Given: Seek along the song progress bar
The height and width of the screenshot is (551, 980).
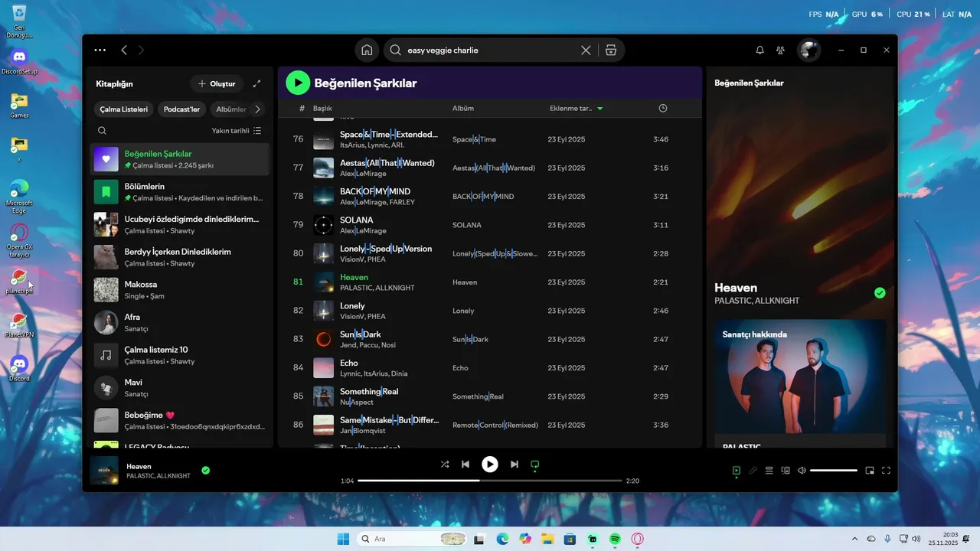Looking at the screenshot, I should pyautogui.click(x=490, y=481).
